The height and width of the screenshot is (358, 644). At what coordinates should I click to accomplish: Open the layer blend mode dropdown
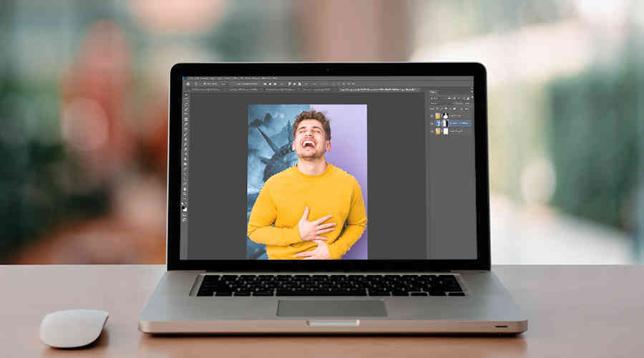438,102
